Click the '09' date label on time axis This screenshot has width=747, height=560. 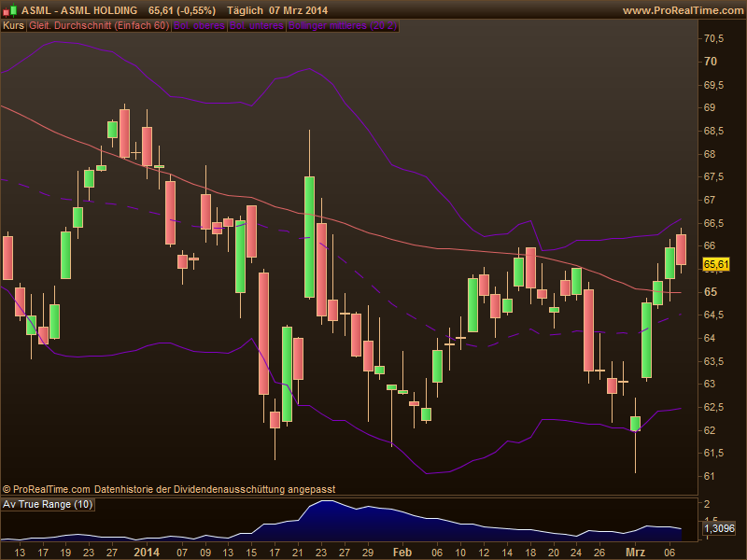pos(205,553)
